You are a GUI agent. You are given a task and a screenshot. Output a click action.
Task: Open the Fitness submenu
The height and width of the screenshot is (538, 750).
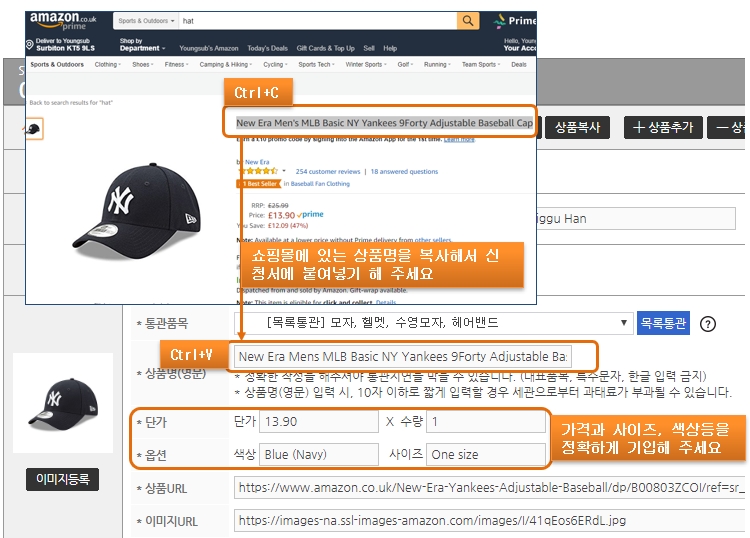click(x=176, y=65)
